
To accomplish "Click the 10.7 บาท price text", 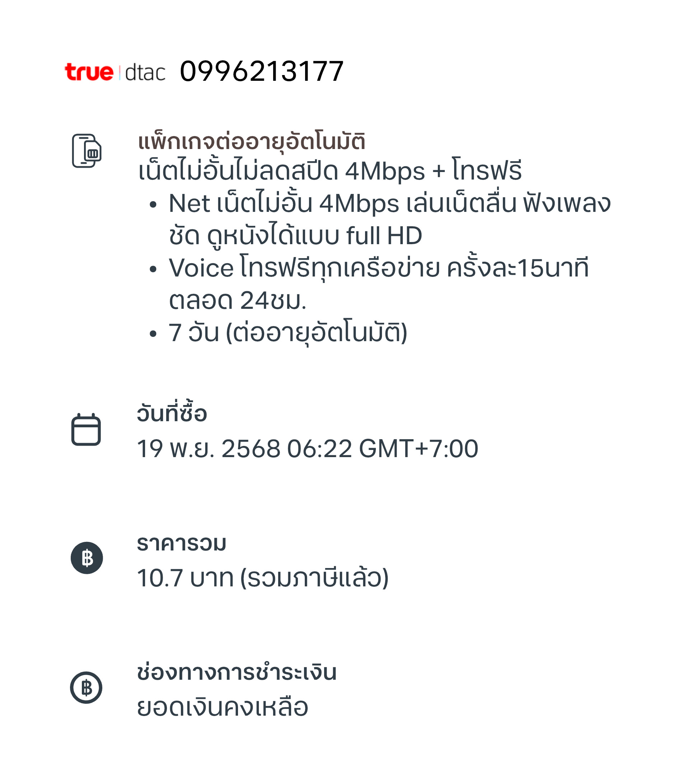I will (185, 578).
